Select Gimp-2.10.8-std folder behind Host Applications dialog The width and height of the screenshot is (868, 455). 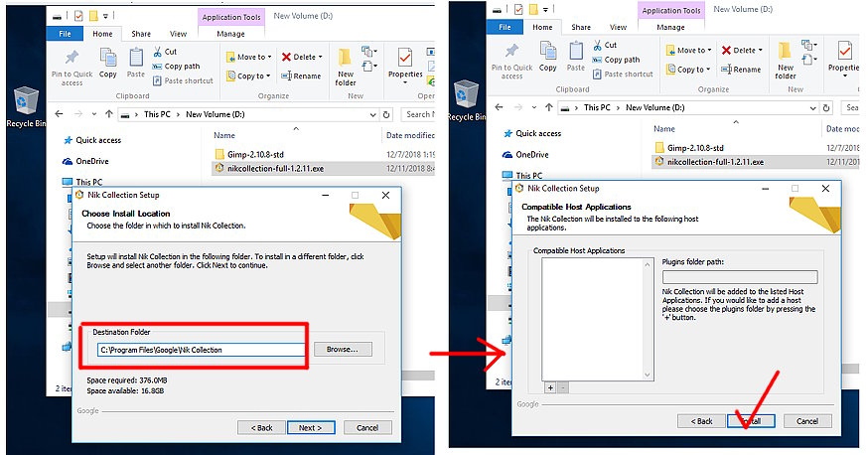pyautogui.click(x=689, y=148)
